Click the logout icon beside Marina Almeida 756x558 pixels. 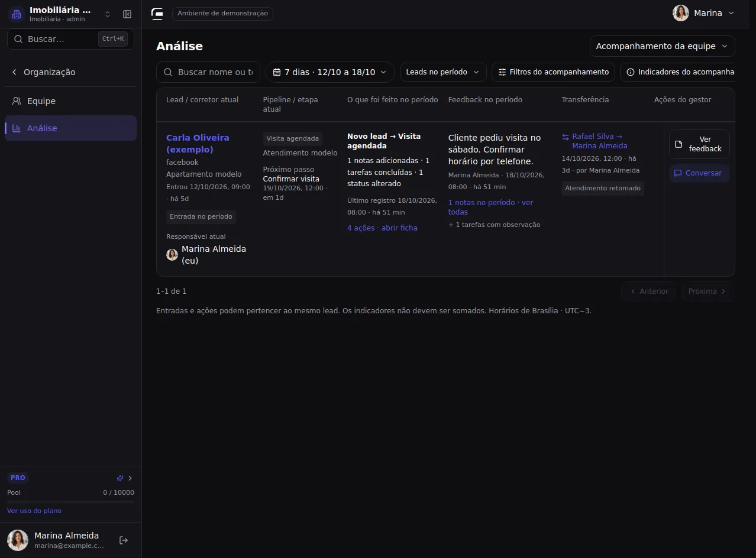124,540
